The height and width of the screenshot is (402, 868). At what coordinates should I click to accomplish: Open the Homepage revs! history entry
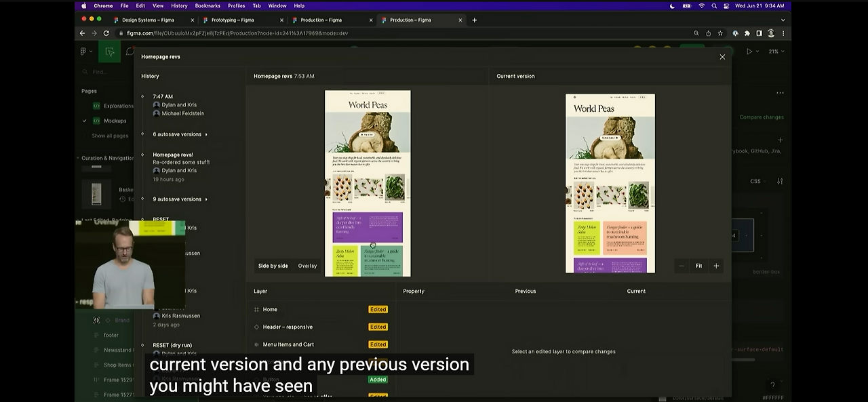click(x=173, y=155)
